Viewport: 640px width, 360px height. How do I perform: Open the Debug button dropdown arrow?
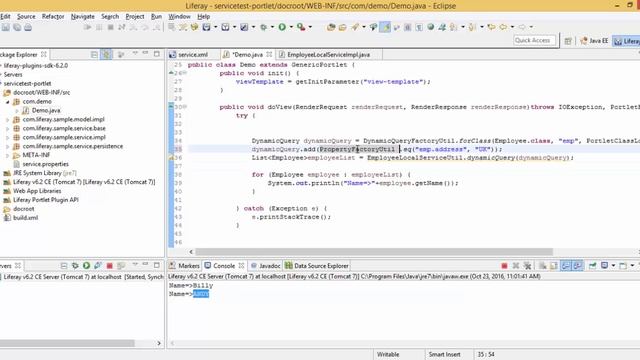point(272,27)
